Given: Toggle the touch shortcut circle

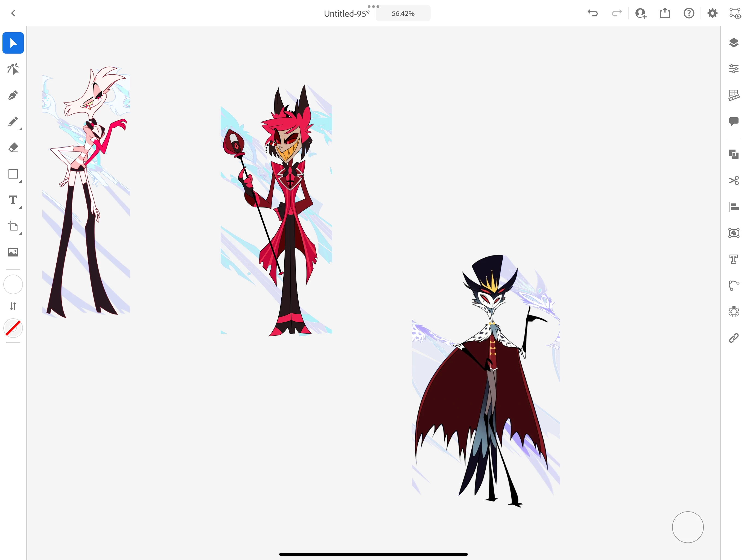Looking at the screenshot, I should [x=688, y=527].
